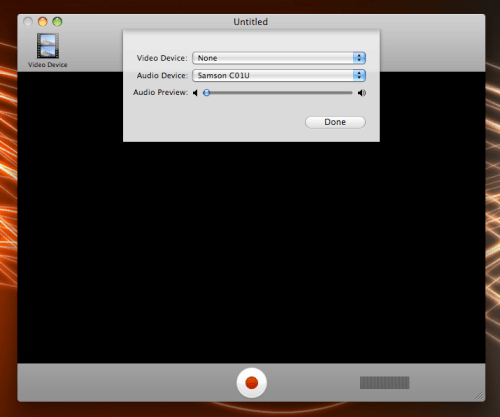Screen dimensions: 500x417
Task: Open the Video Device dropdown showing None
Action: [279, 58]
